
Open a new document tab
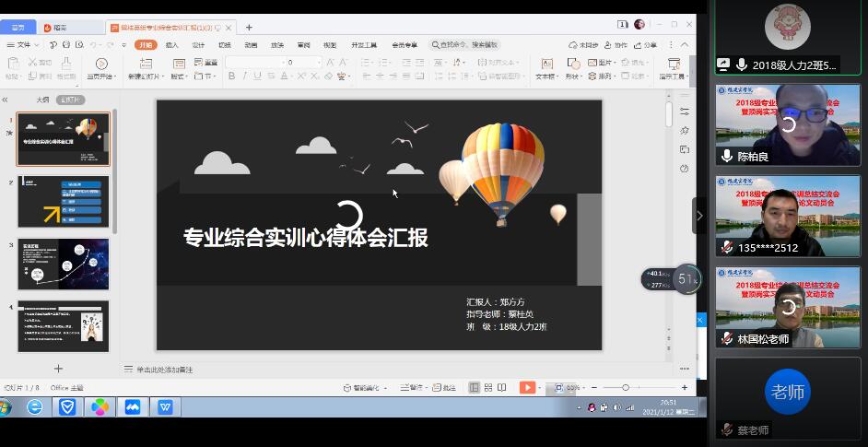249,27
